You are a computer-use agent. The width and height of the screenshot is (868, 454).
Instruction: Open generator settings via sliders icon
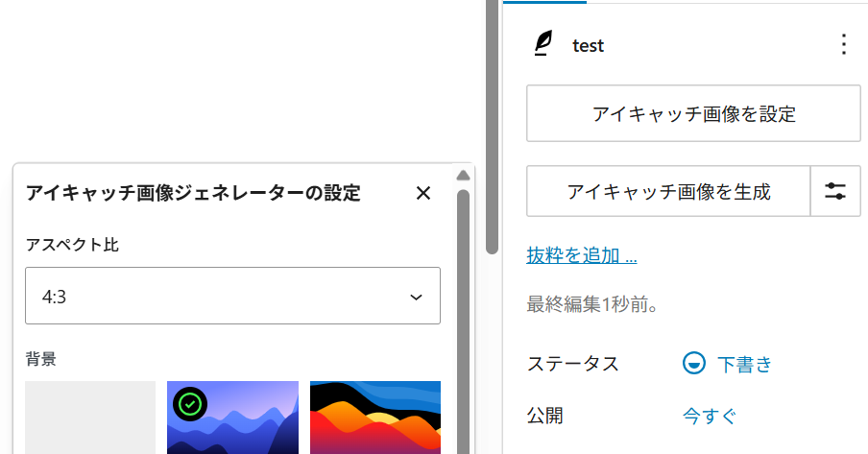click(835, 191)
